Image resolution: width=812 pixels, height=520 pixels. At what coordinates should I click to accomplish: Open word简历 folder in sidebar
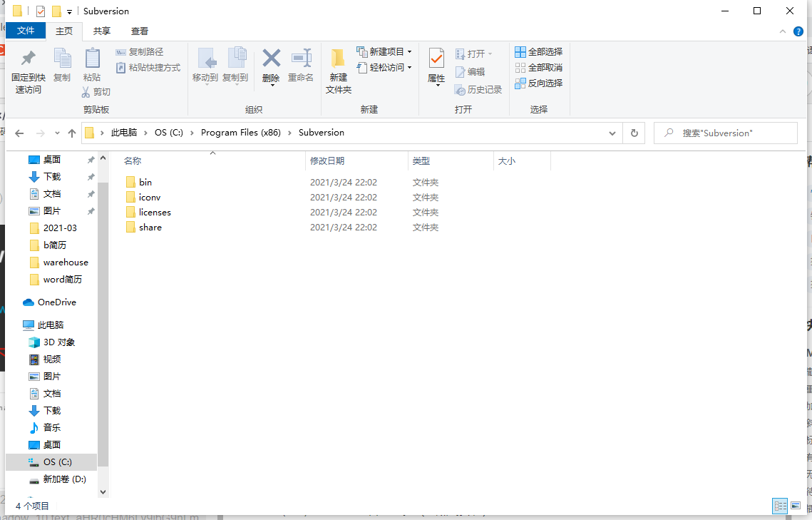click(62, 280)
